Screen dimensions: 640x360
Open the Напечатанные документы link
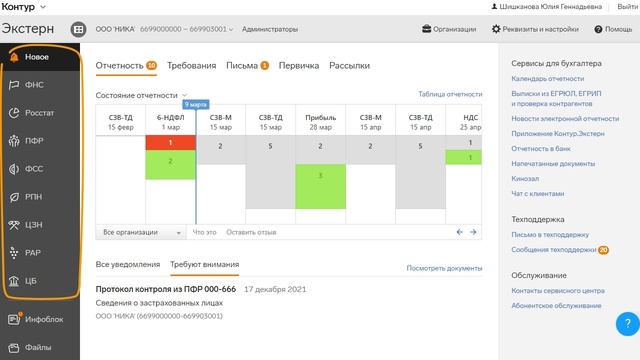[x=553, y=164]
